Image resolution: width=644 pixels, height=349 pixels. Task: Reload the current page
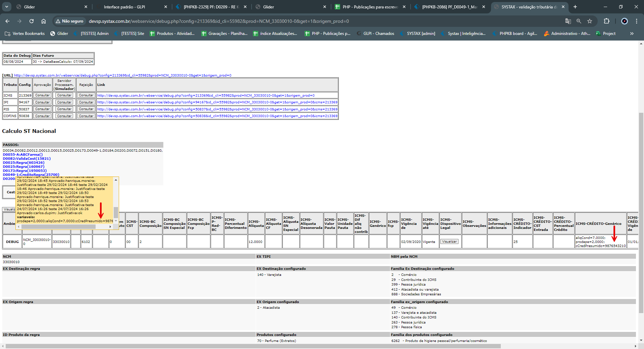[32, 21]
